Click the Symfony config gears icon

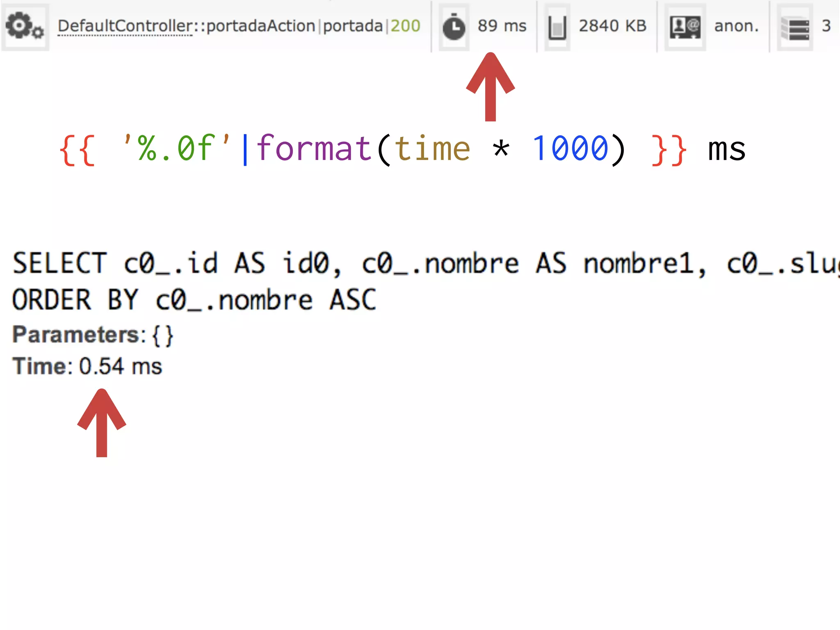(x=25, y=26)
